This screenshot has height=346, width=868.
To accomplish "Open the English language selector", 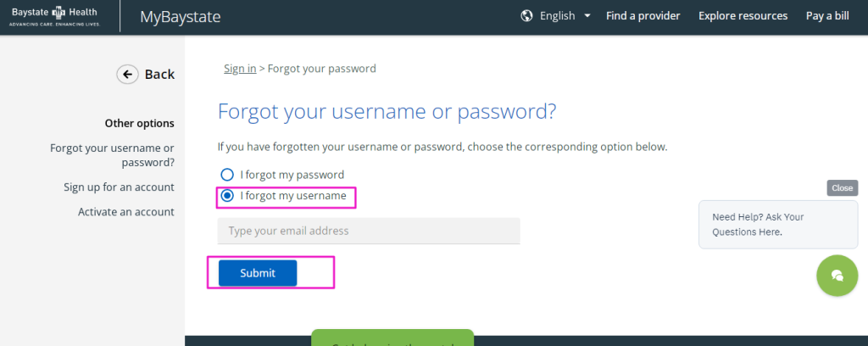I will [557, 16].
